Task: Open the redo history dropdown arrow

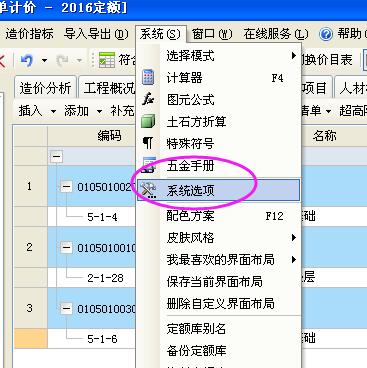Action: (79, 61)
